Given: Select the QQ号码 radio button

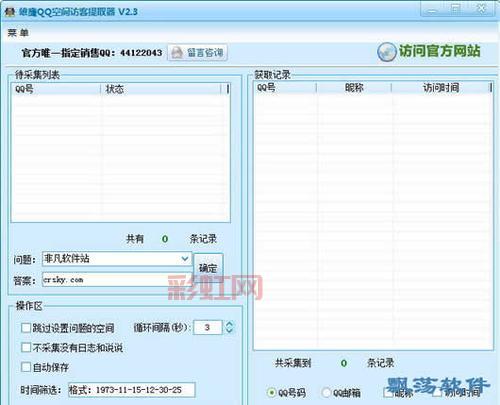Looking at the screenshot, I should pyautogui.click(x=272, y=393).
